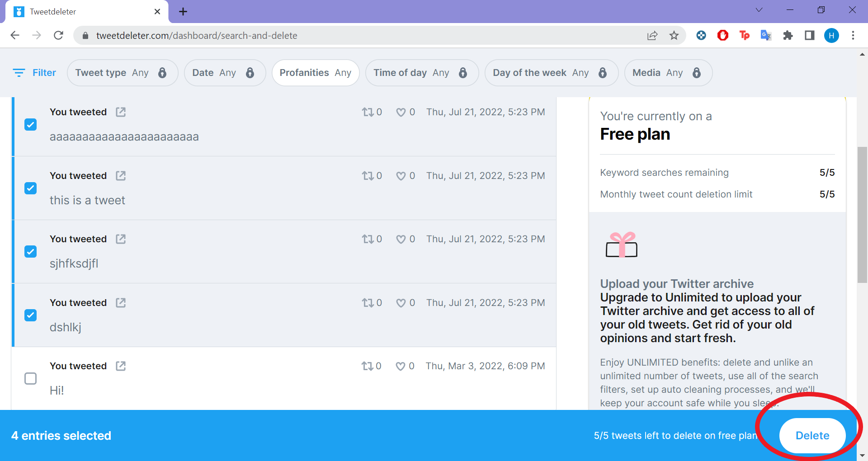Screen dimensions: 868x461
Task: Click '4 entries selected' text
Action: click(x=61, y=436)
